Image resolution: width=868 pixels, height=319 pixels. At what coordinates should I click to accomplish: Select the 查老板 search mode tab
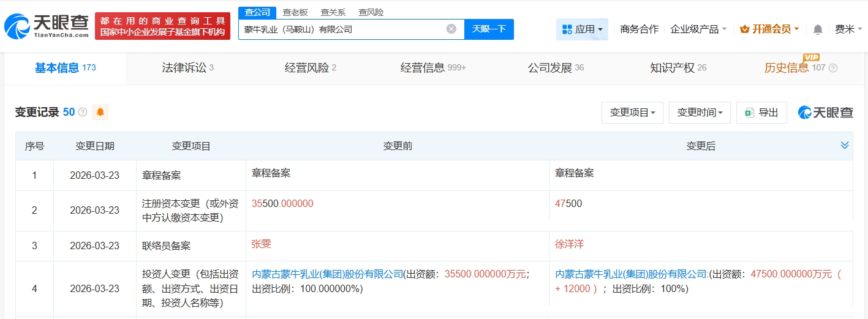click(295, 12)
